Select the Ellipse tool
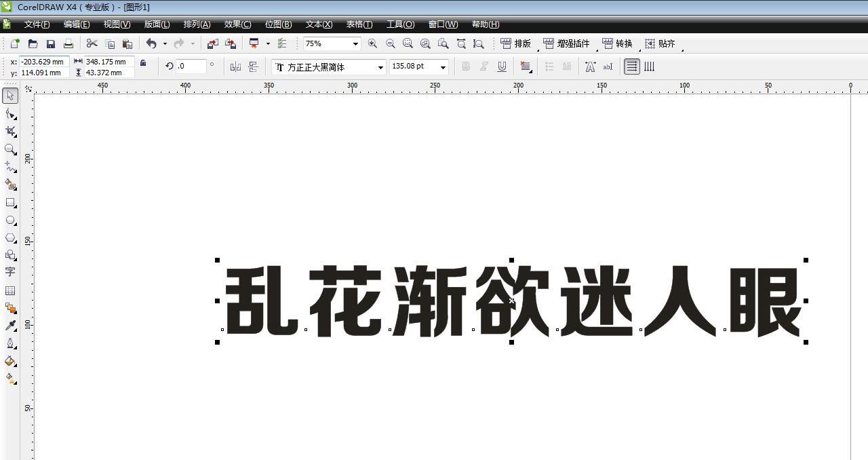868x460 pixels. coord(9,221)
